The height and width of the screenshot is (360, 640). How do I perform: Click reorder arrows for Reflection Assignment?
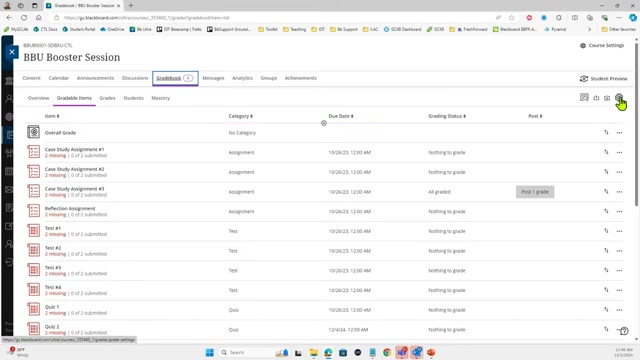click(x=606, y=211)
